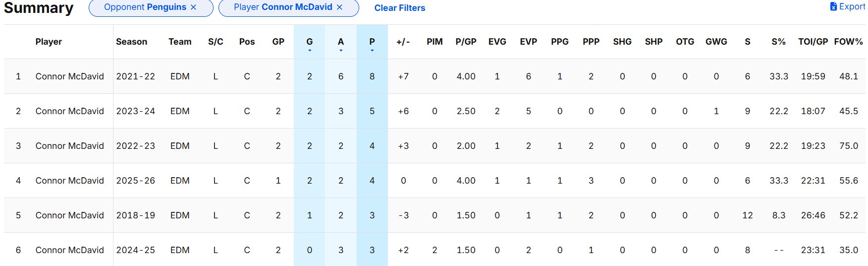Sort by the TOI/GP column header

coord(813,42)
